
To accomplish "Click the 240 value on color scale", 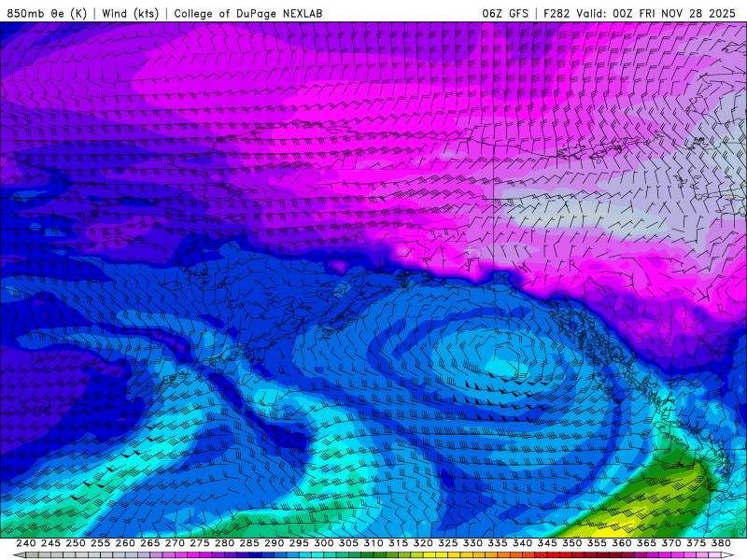I will pyautogui.click(x=26, y=543).
